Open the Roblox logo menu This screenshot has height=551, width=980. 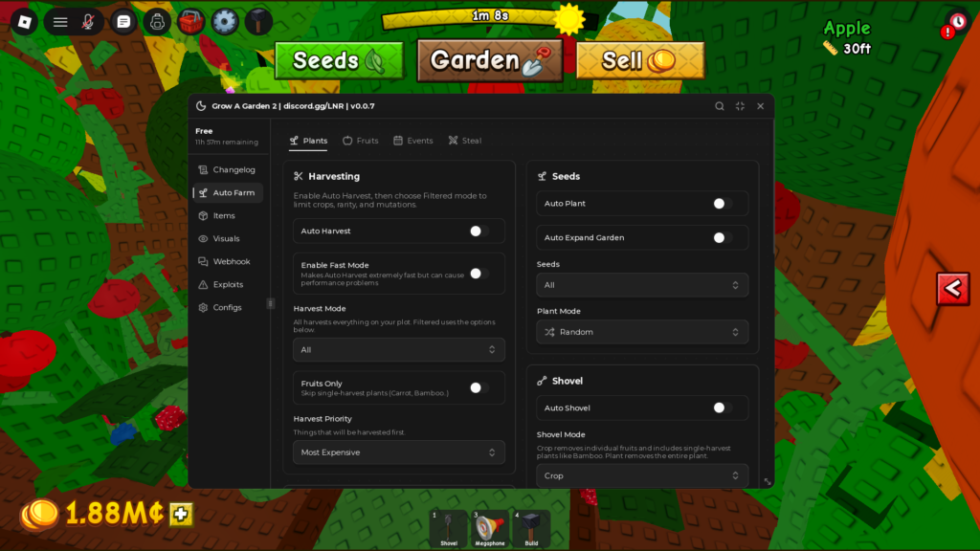coord(24,22)
